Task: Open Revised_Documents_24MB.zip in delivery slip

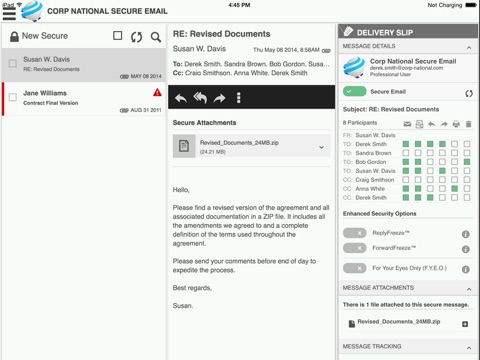Action: click(399, 322)
